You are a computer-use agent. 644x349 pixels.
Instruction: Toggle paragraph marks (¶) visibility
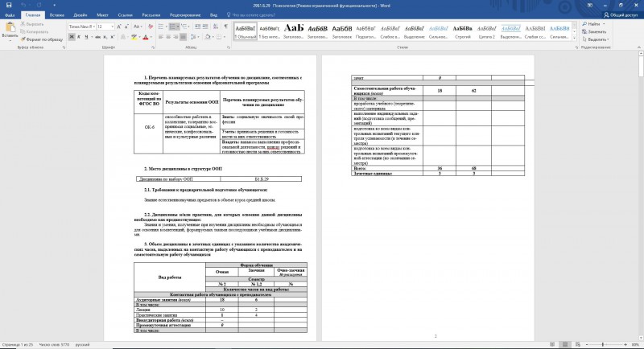225,27
